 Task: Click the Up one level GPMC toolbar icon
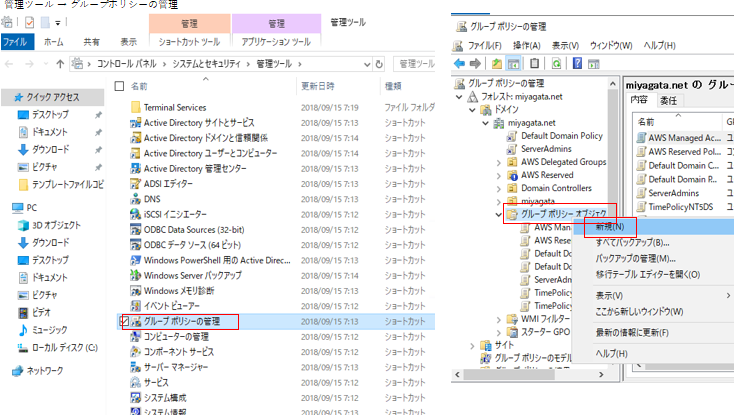[x=497, y=64]
